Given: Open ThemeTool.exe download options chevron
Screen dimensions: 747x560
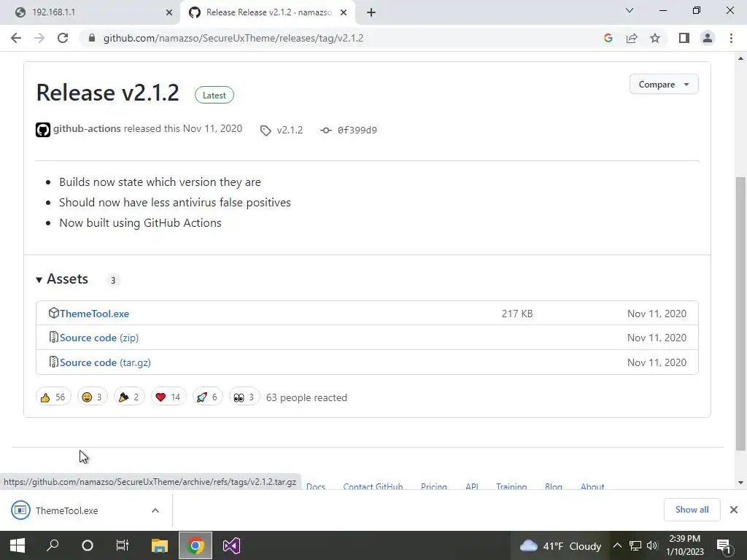Looking at the screenshot, I should pyautogui.click(x=155, y=510).
